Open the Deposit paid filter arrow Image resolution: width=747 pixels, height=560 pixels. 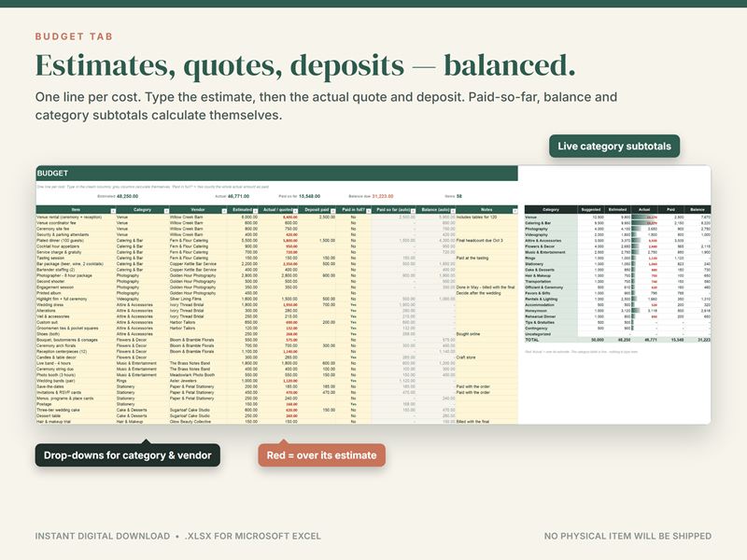[333, 211]
